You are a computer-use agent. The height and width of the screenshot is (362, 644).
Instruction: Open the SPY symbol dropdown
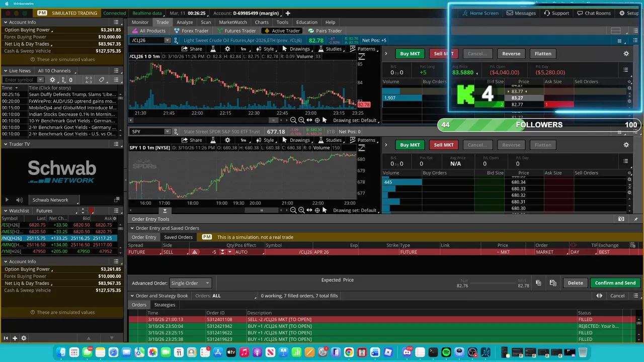[168, 132]
